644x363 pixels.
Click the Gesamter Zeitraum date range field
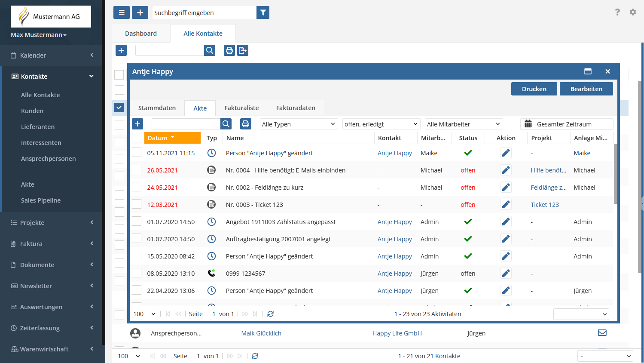click(x=567, y=124)
